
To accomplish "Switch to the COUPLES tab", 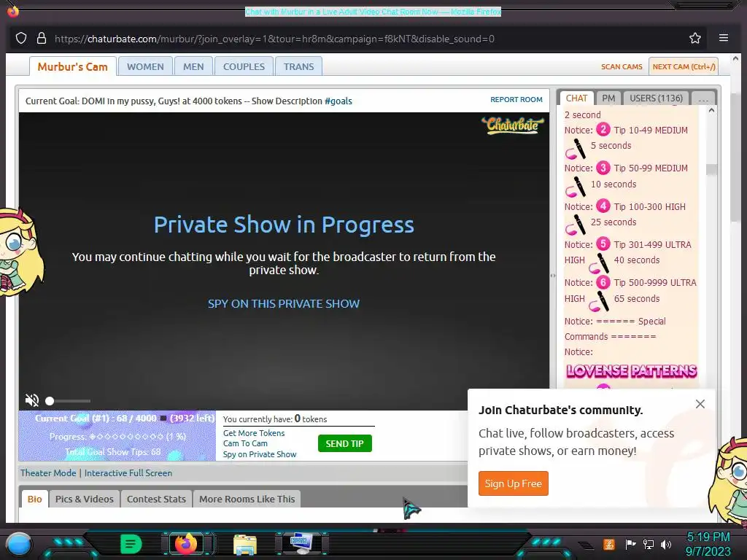I will pyautogui.click(x=244, y=66).
